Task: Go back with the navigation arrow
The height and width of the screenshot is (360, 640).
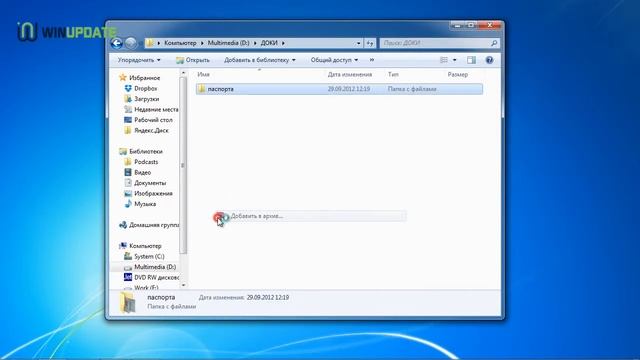Action: point(117,43)
